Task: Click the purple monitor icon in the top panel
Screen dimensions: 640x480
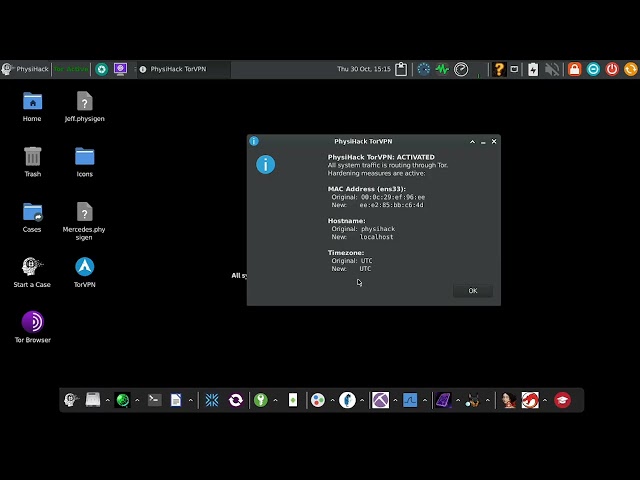Action: 120,69
